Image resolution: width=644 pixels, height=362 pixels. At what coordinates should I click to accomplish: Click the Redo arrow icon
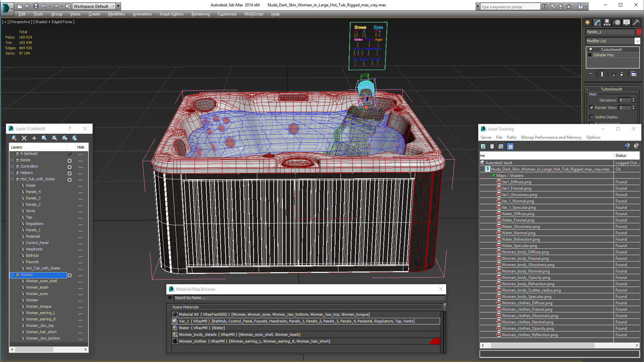pyautogui.click(x=56, y=6)
